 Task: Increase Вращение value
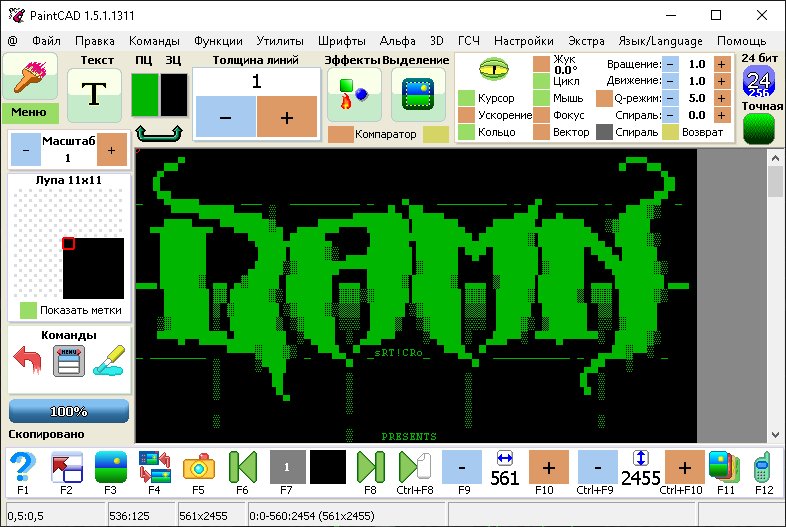[721, 64]
